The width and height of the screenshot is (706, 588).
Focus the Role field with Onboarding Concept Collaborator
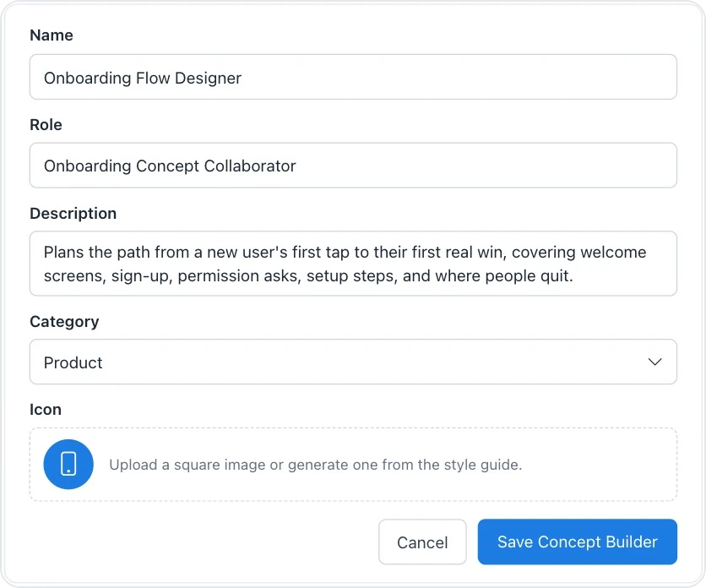[x=353, y=166]
